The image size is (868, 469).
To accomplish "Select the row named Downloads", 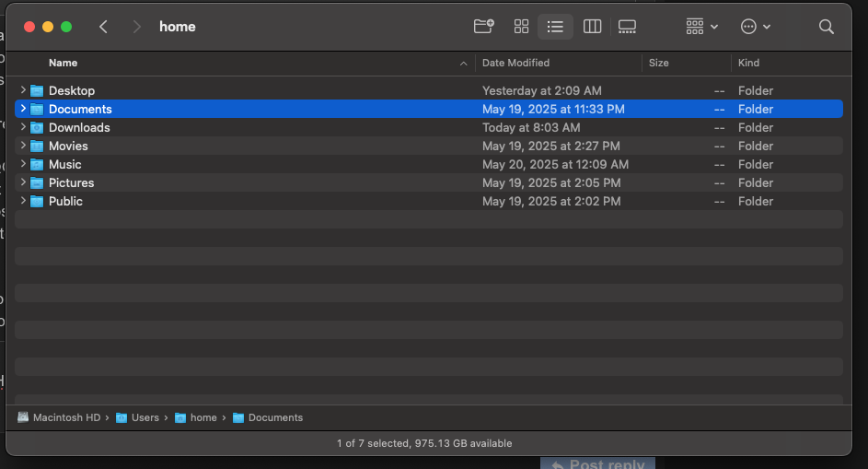I will (x=428, y=127).
